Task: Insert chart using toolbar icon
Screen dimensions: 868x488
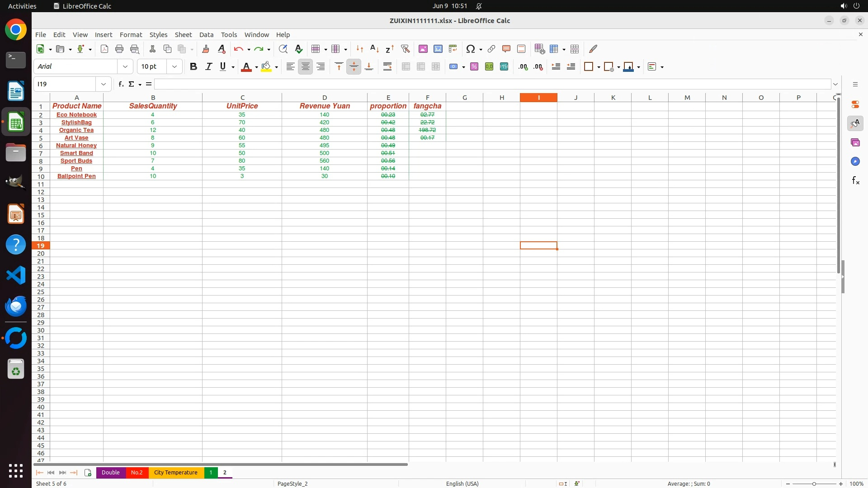Action: pos(438,49)
